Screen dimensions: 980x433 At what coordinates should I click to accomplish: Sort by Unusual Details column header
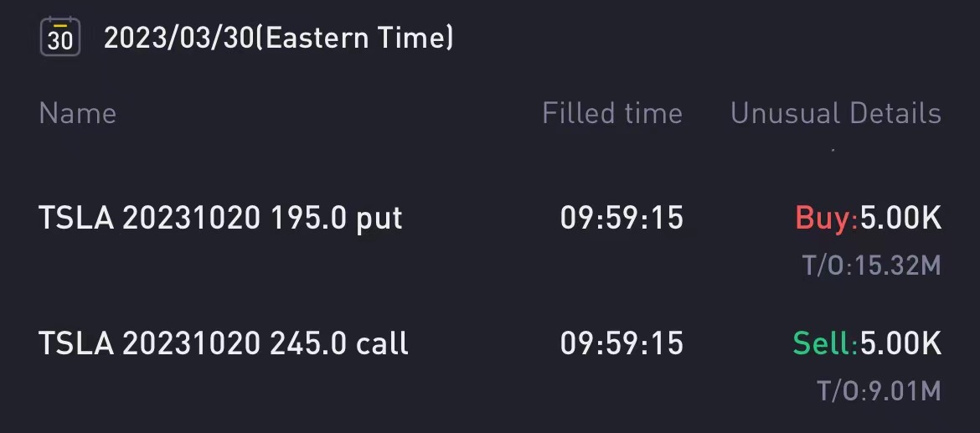[x=836, y=114]
